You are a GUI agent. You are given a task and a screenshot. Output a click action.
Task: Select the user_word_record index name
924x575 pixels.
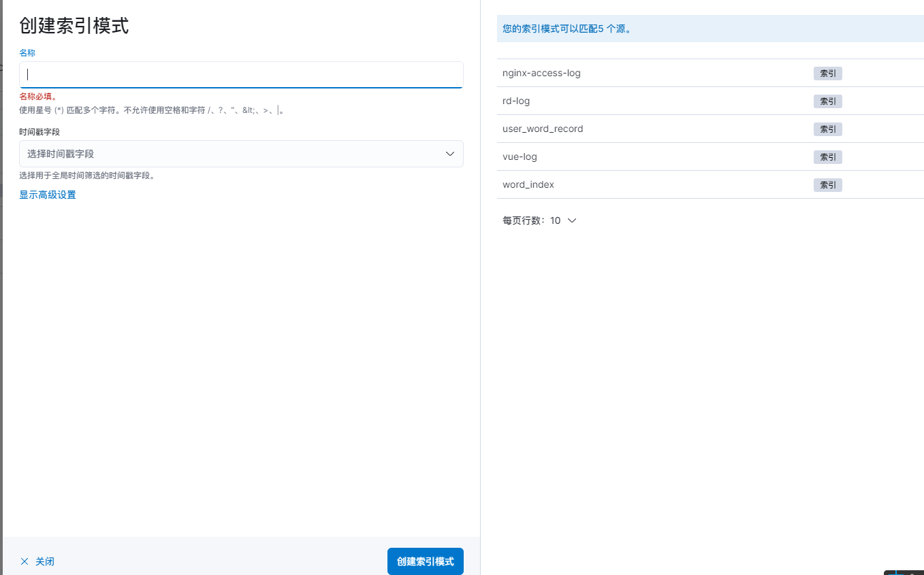[x=543, y=129]
